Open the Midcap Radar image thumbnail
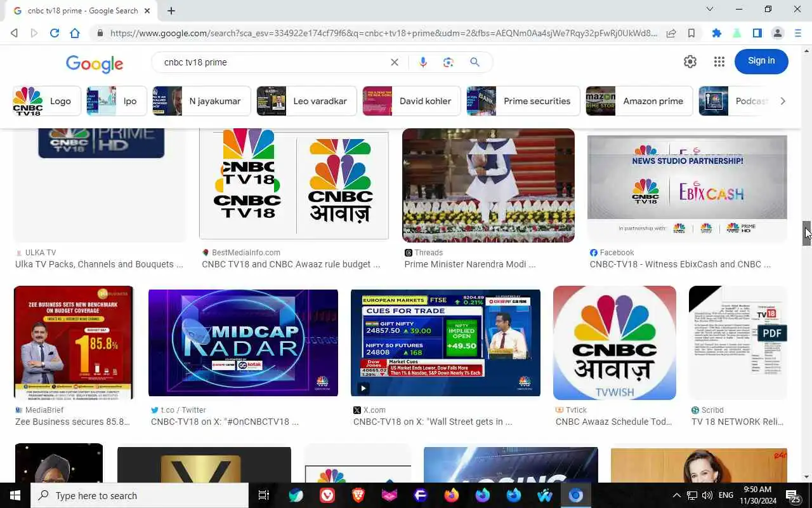Image resolution: width=812 pixels, height=508 pixels. click(x=243, y=343)
